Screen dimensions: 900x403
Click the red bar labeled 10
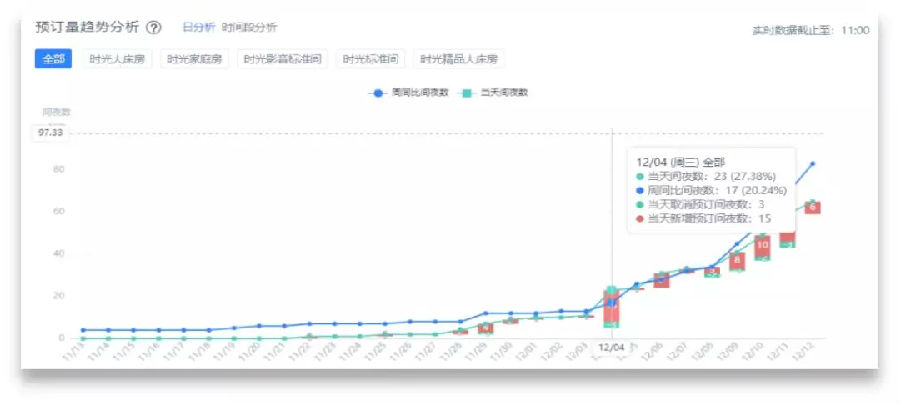(762, 246)
